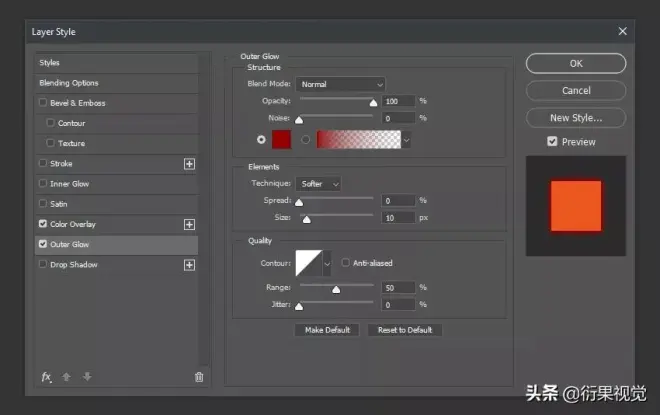
Task: Click the Range value field
Action: [398, 287]
